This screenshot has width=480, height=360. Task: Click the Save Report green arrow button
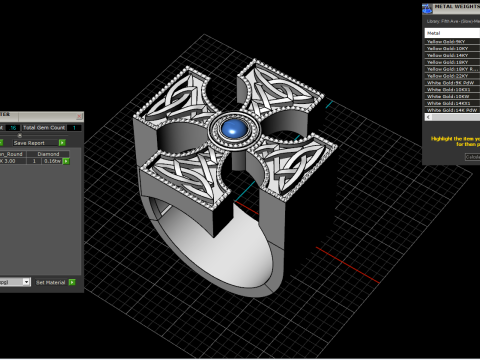(x=62, y=143)
